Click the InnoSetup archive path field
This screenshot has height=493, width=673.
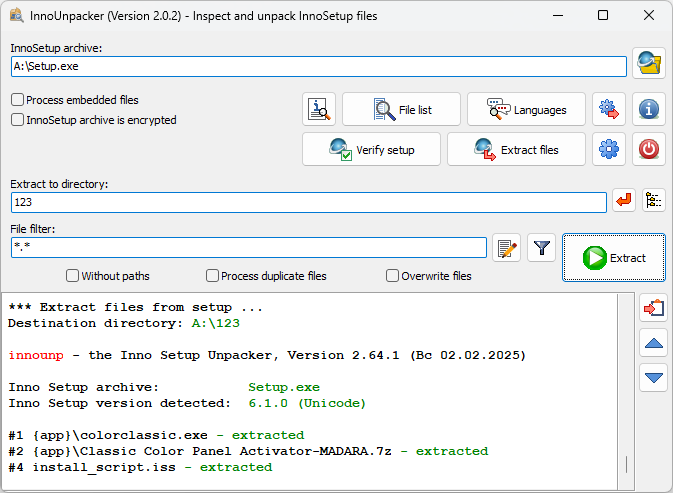(318, 67)
